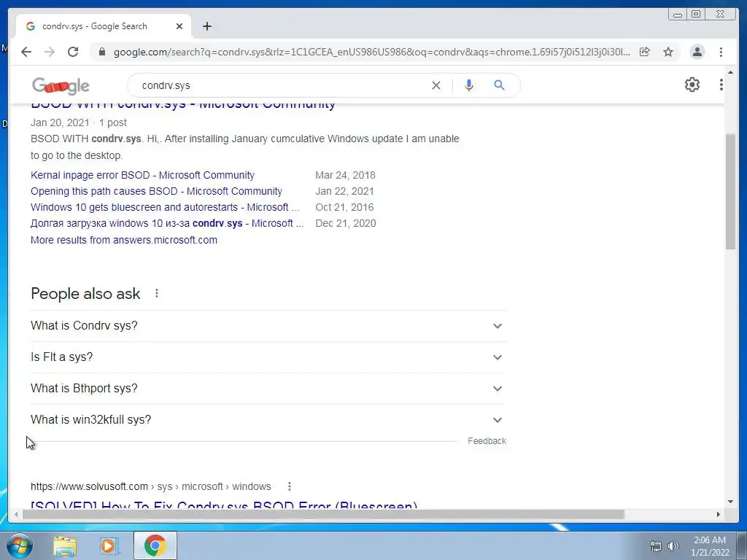The height and width of the screenshot is (560, 747).
Task: Click the Dec 21, 2020 date
Action: (x=345, y=223)
